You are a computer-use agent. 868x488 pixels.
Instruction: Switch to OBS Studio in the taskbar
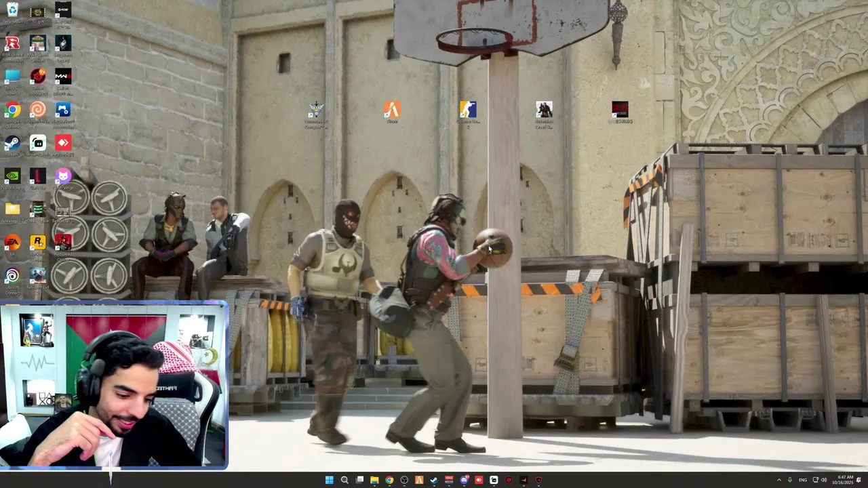pyautogui.click(x=404, y=480)
